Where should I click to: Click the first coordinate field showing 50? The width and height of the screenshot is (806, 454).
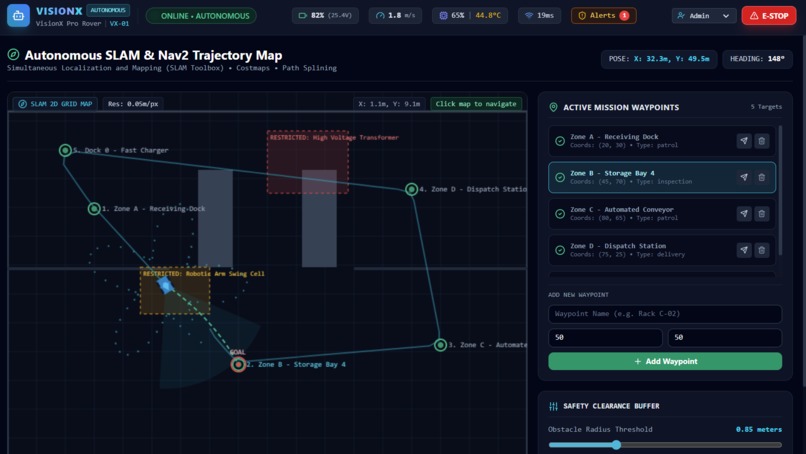pos(606,337)
